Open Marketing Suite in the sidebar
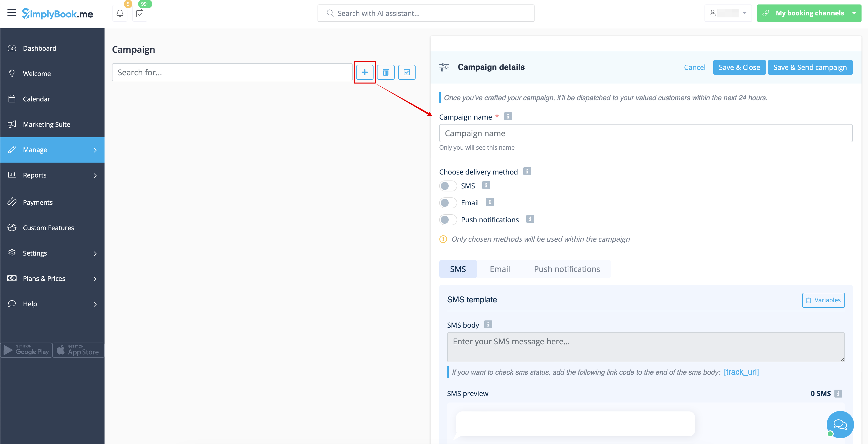Screen dimensions: 868x444 [52, 124]
